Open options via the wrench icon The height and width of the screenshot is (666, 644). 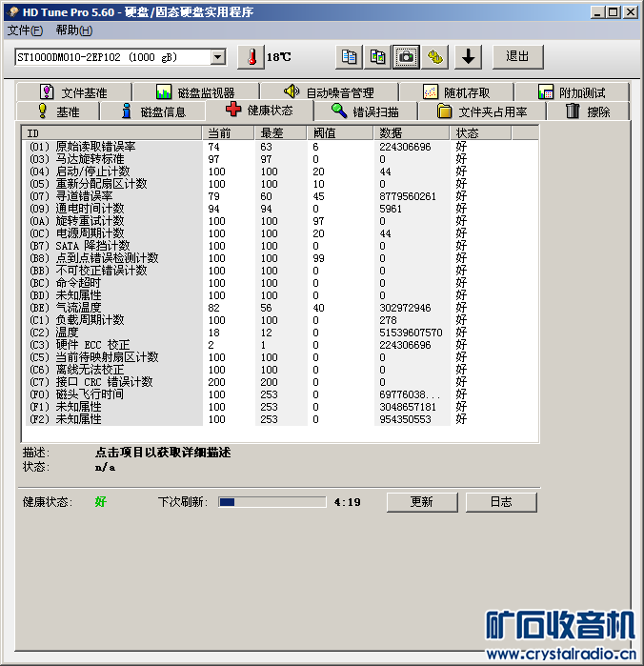pyautogui.click(x=435, y=57)
